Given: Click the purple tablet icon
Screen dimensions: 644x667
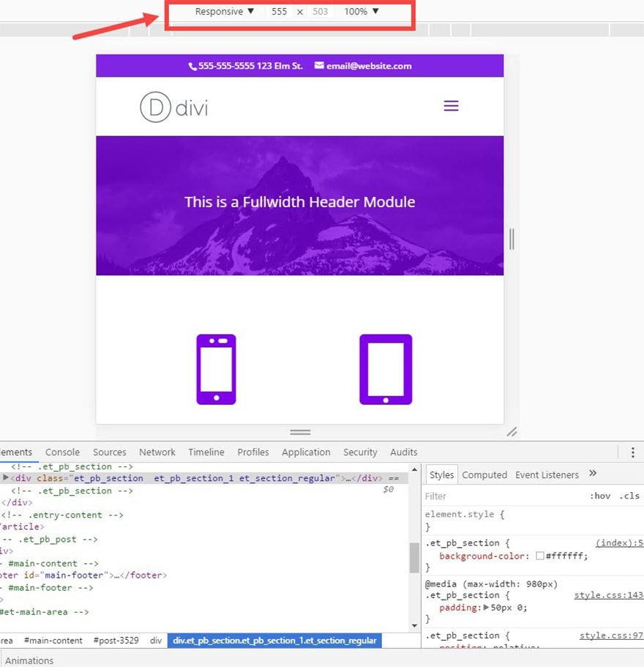Looking at the screenshot, I should [x=386, y=369].
